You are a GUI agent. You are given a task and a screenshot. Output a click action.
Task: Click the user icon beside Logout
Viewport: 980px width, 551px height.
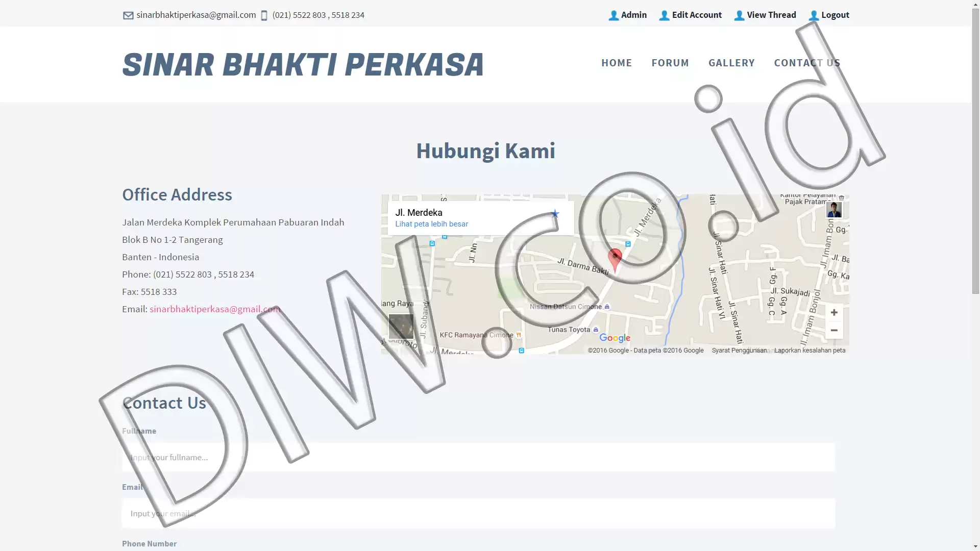click(814, 16)
